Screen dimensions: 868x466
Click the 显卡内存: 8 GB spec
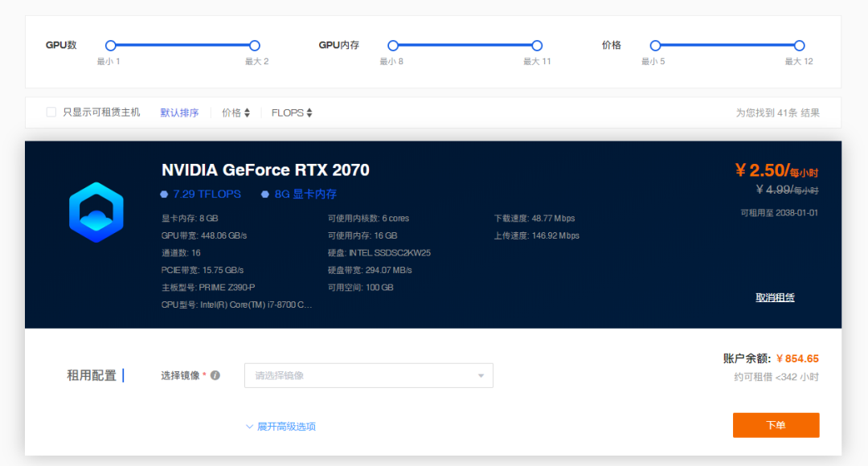pyautogui.click(x=190, y=219)
